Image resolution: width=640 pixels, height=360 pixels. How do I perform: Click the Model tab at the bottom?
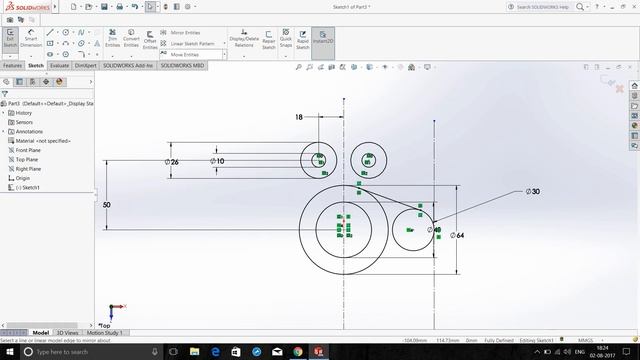tap(41, 333)
